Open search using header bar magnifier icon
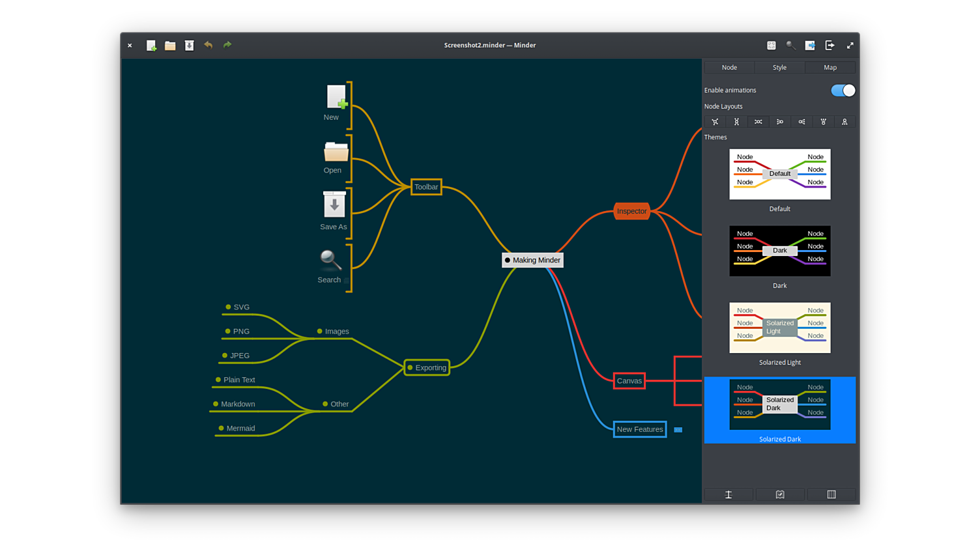This screenshot has width=980, height=551. click(x=790, y=46)
